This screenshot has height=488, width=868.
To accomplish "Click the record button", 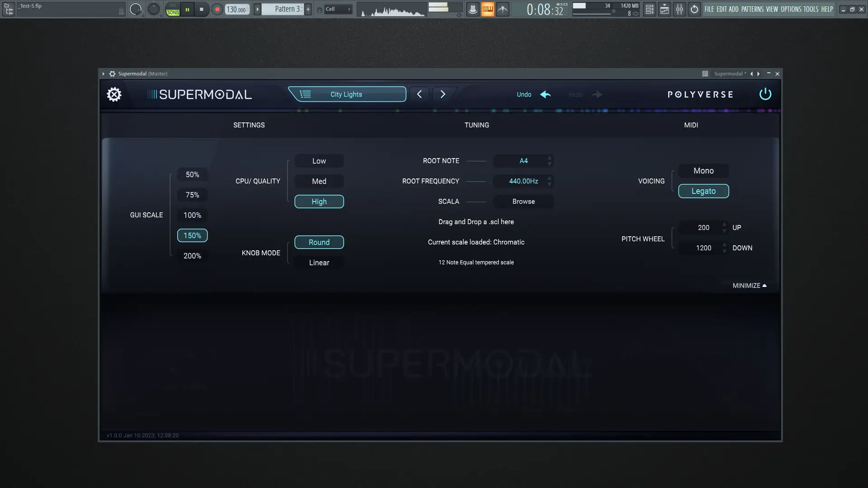I will point(217,9).
